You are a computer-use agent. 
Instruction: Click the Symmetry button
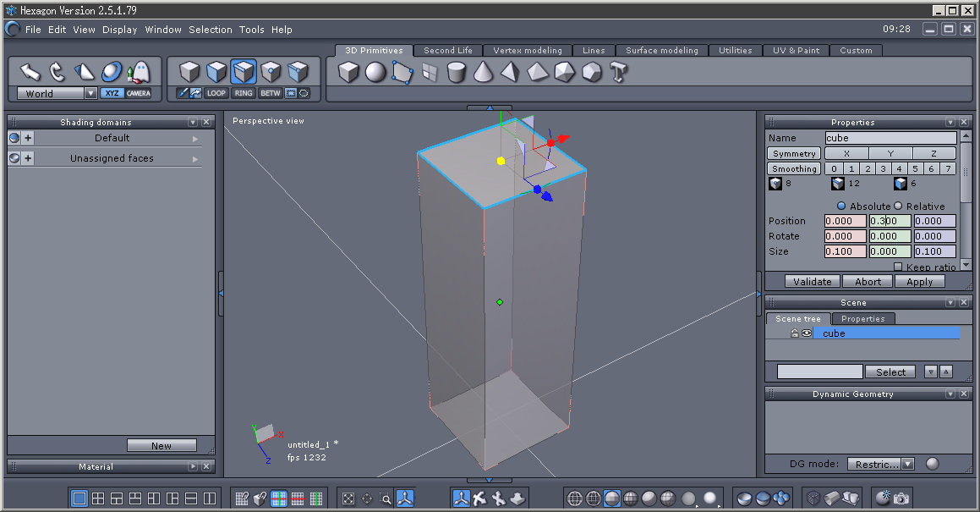click(794, 153)
